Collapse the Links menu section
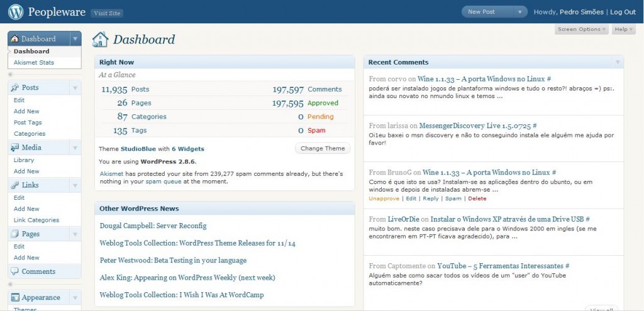The width and height of the screenshot is (644, 311). click(75, 185)
